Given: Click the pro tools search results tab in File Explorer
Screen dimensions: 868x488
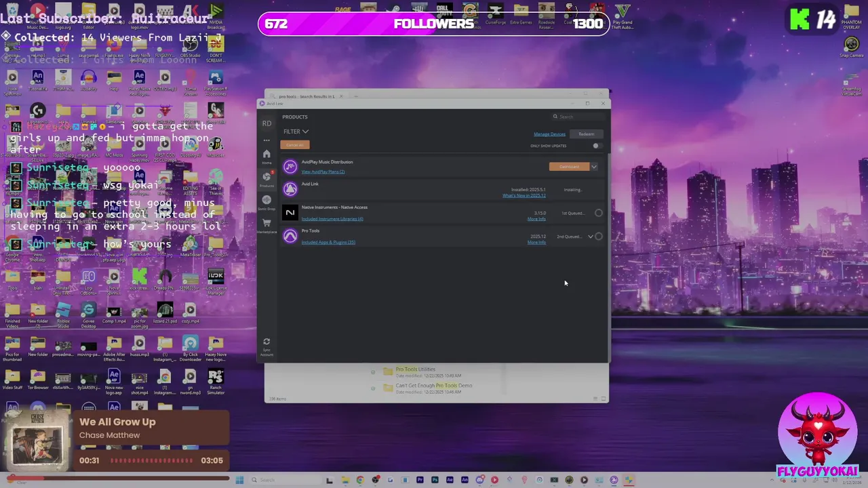Looking at the screenshot, I should pyautogui.click(x=307, y=96).
